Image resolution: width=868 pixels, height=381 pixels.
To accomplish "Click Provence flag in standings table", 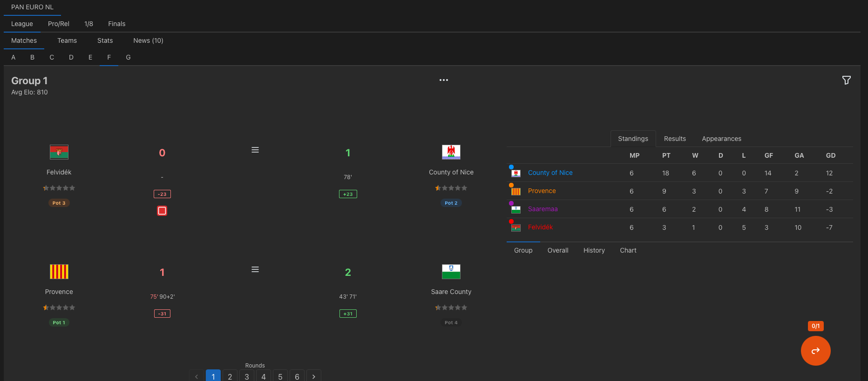I will [516, 191].
